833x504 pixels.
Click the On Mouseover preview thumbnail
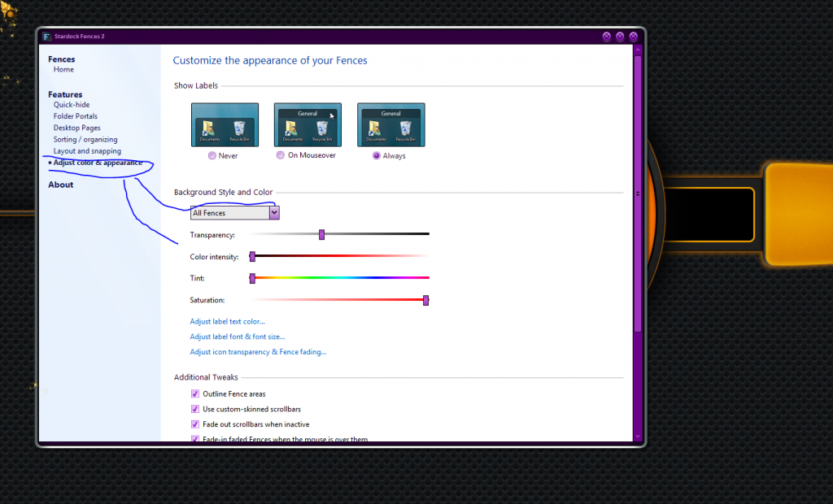307,125
